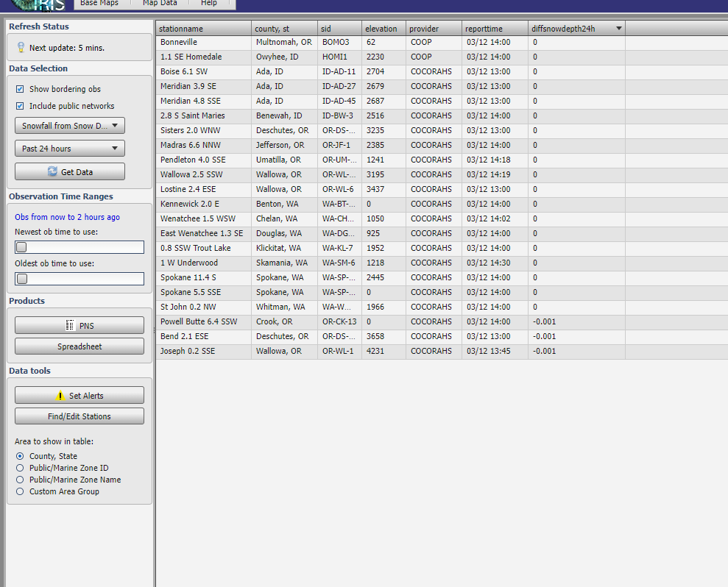
Task: Open the Base Maps menu
Action: coord(99,4)
